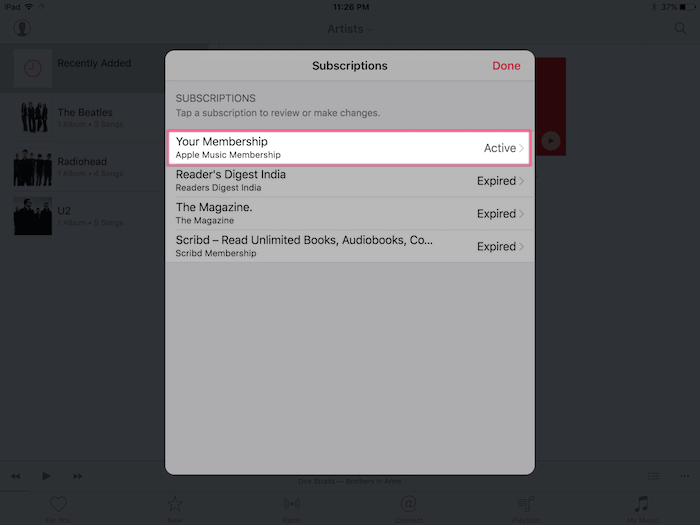Open Up Next list icon
This screenshot has width=700, height=525.
[x=654, y=476]
